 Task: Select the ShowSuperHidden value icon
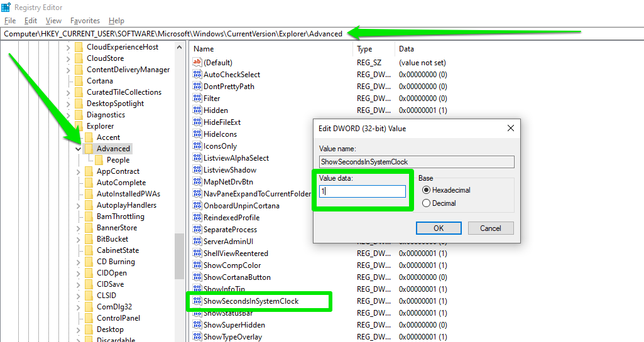[197, 324]
